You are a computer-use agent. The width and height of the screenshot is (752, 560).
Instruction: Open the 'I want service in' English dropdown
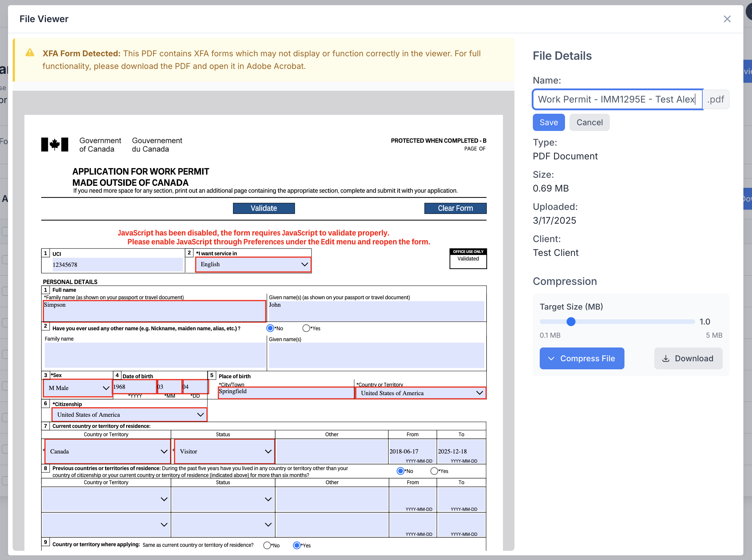(x=253, y=264)
